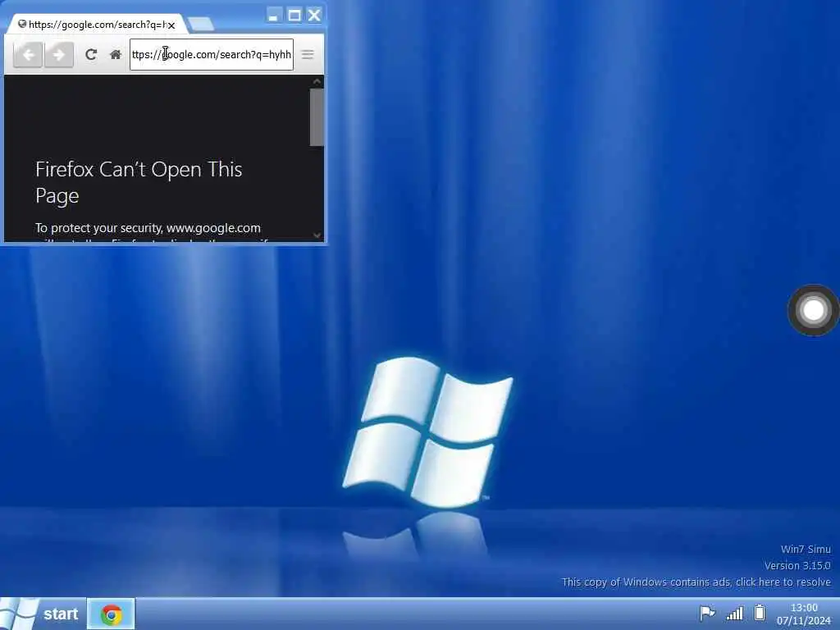Close the browser window
Screen dimensions: 840x630
click(314, 15)
